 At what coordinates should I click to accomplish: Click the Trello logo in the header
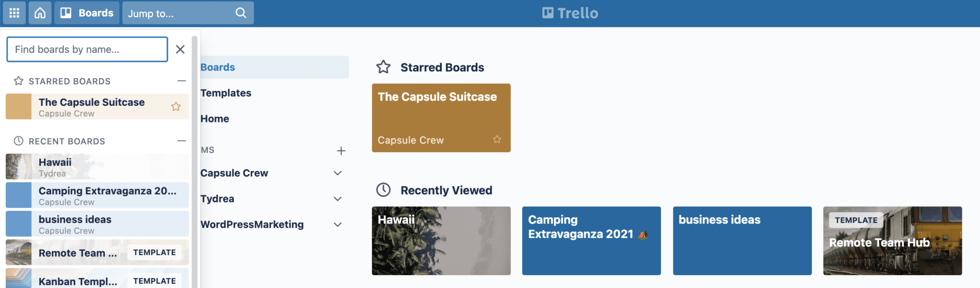pyautogui.click(x=569, y=13)
